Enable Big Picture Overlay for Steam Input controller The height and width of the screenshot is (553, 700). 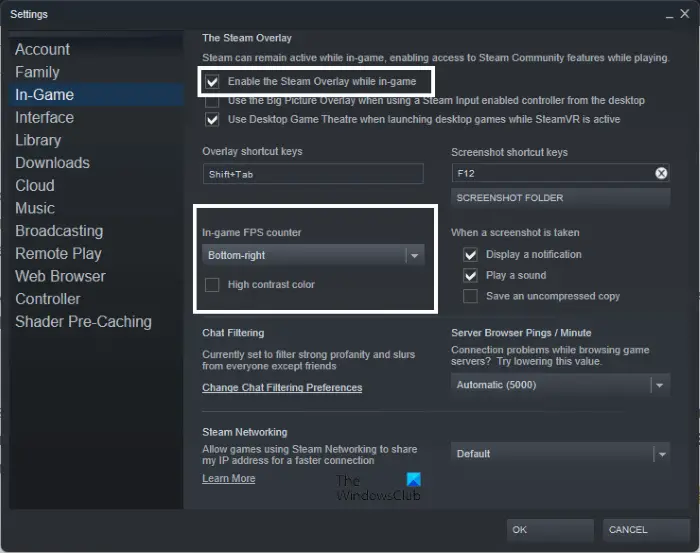(x=212, y=101)
